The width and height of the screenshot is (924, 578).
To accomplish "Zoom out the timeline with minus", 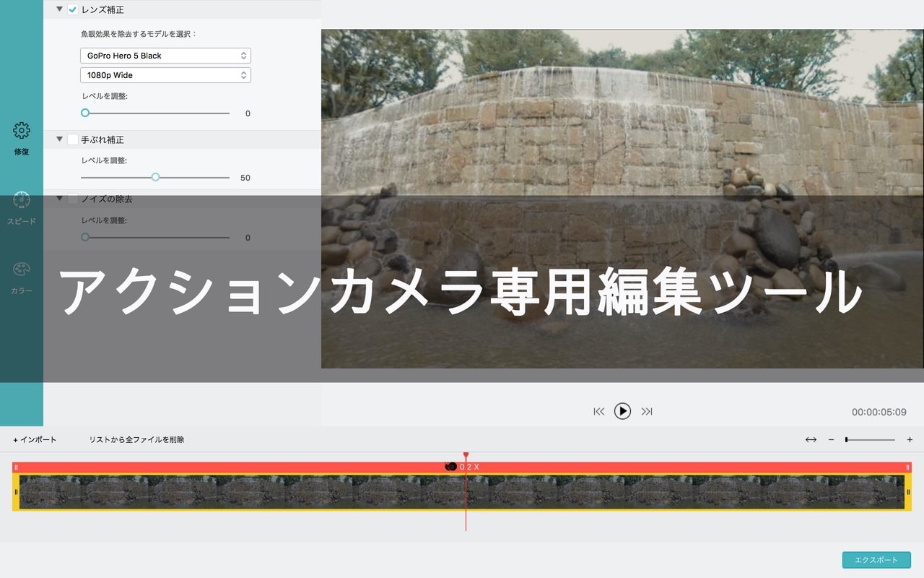I will pos(831,439).
